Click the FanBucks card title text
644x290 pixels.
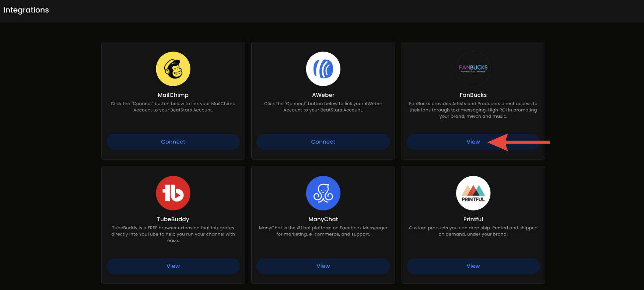coord(473,95)
